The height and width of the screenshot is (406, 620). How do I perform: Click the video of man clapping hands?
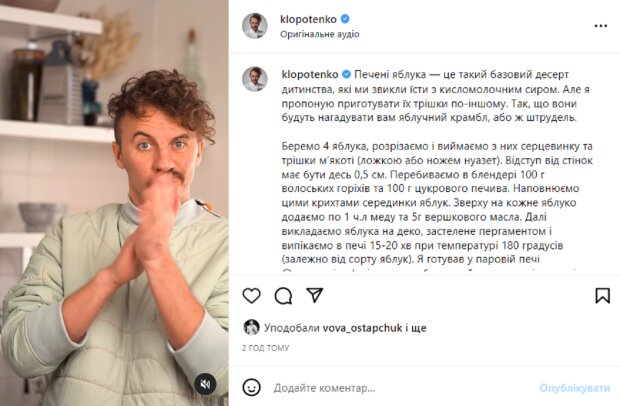pyautogui.click(x=114, y=203)
